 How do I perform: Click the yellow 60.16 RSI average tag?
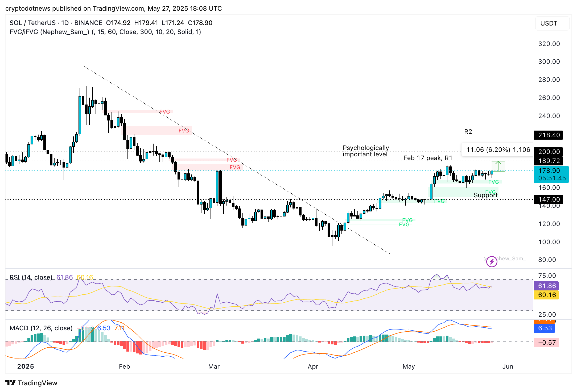click(547, 295)
